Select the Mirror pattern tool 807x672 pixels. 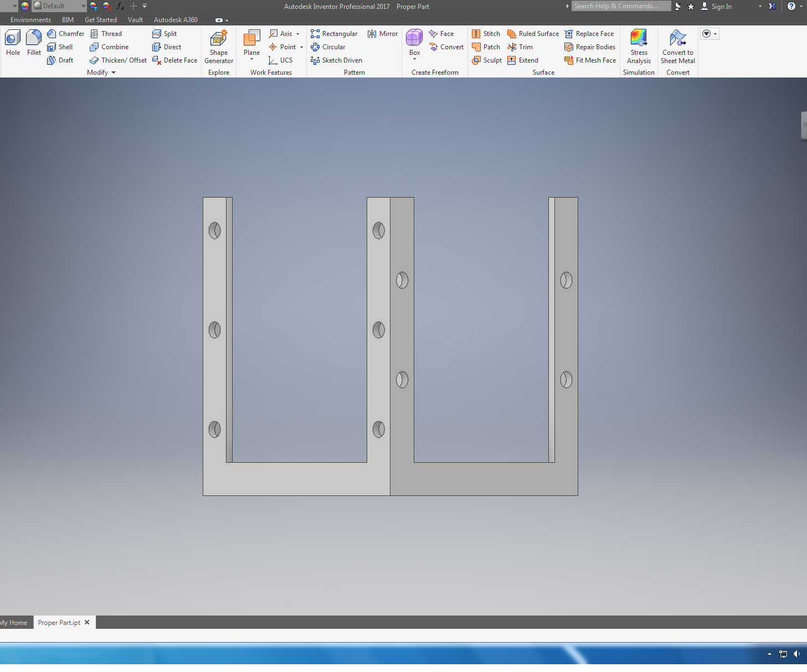[x=383, y=34]
